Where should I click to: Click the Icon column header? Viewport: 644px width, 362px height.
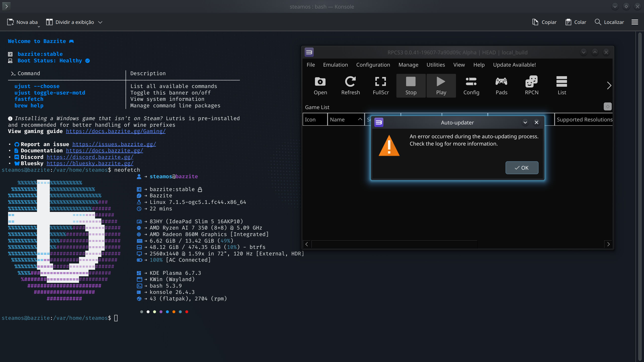(x=315, y=119)
